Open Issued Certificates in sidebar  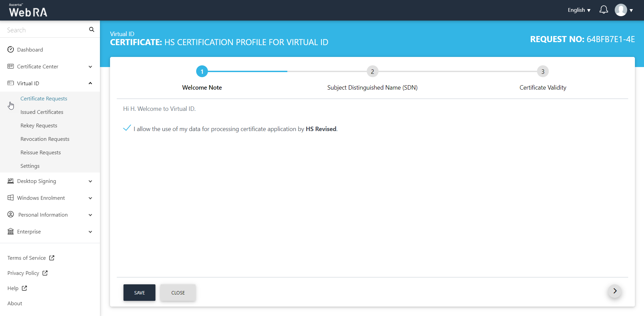coord(42,112)
